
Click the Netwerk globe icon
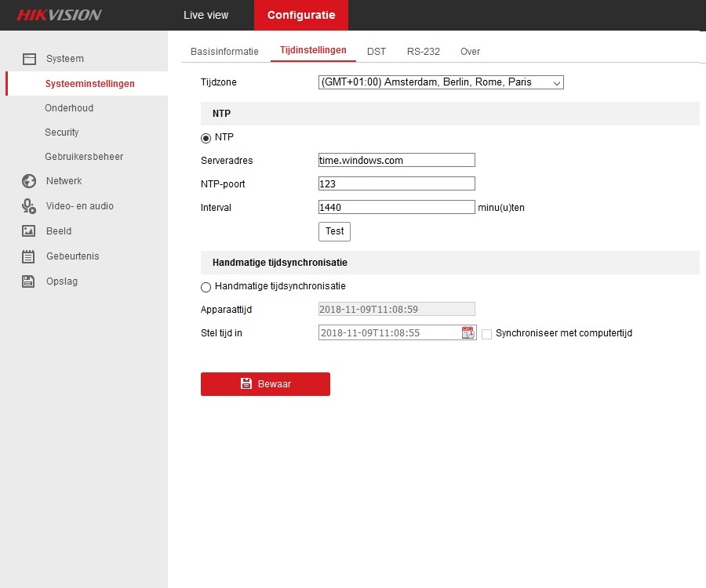(29, 181)
